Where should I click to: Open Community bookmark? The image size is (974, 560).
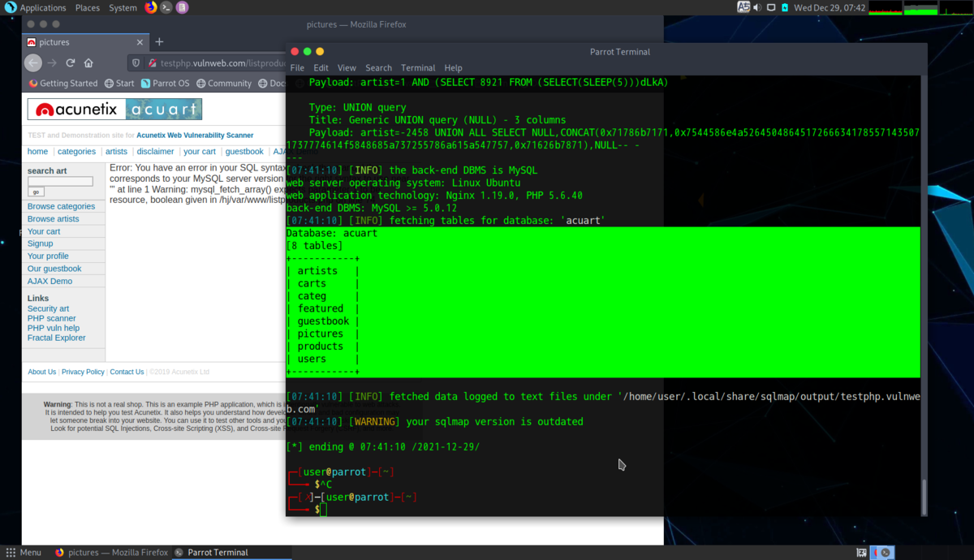pos(223,83)
